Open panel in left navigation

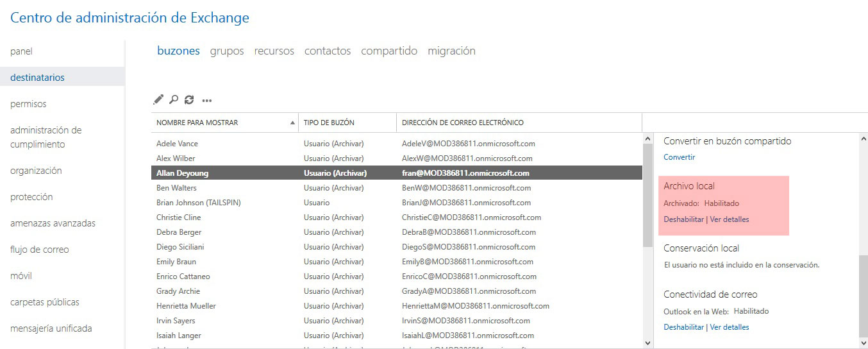pos(21,51)
